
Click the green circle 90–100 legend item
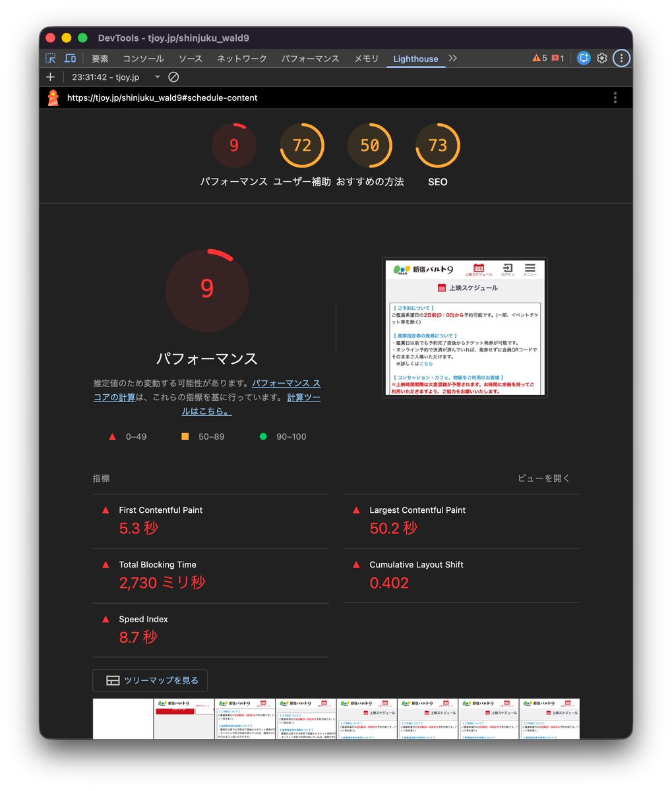(283, 436)
